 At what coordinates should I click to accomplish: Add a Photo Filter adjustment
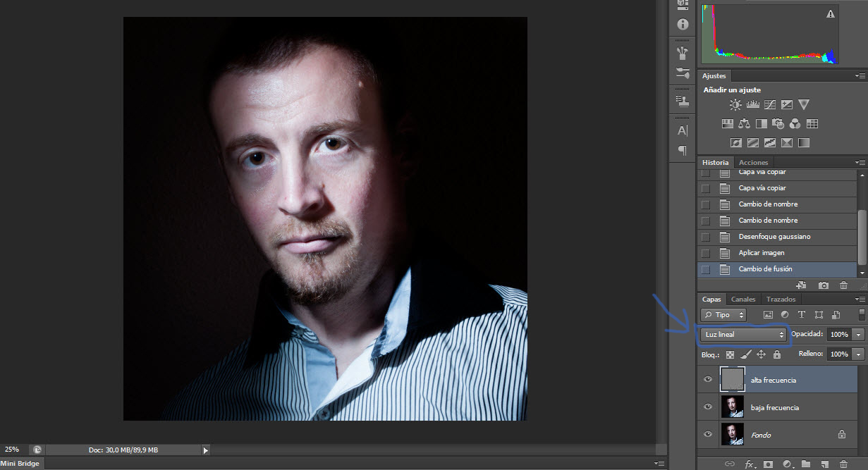(x=778, y=123)
